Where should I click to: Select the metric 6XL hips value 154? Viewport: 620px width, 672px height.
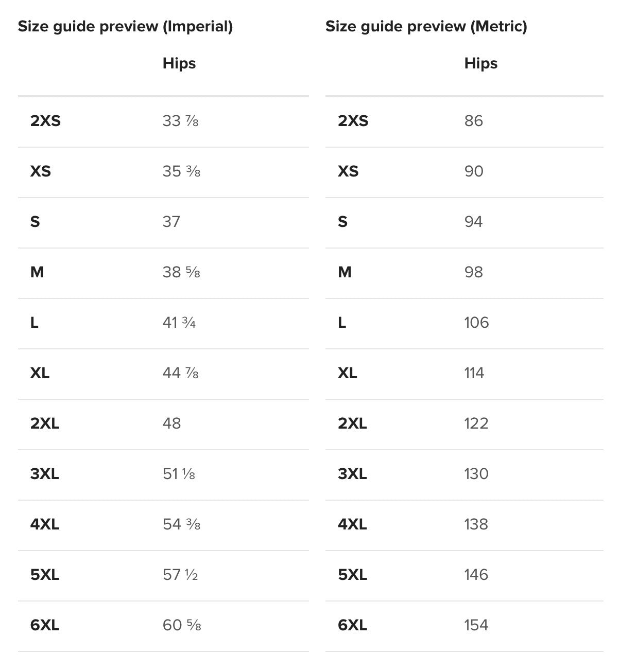(476, 625)
